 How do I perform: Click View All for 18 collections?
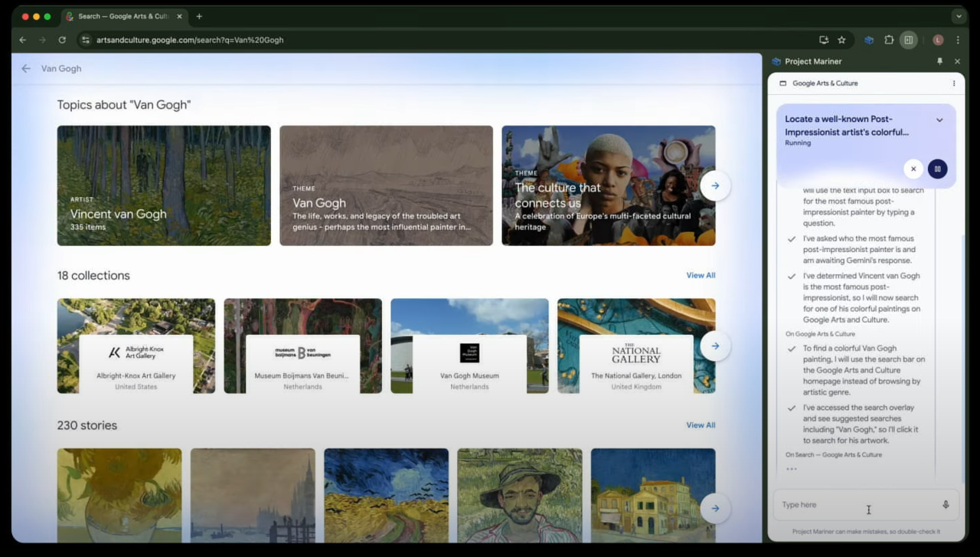click(700, 275)
